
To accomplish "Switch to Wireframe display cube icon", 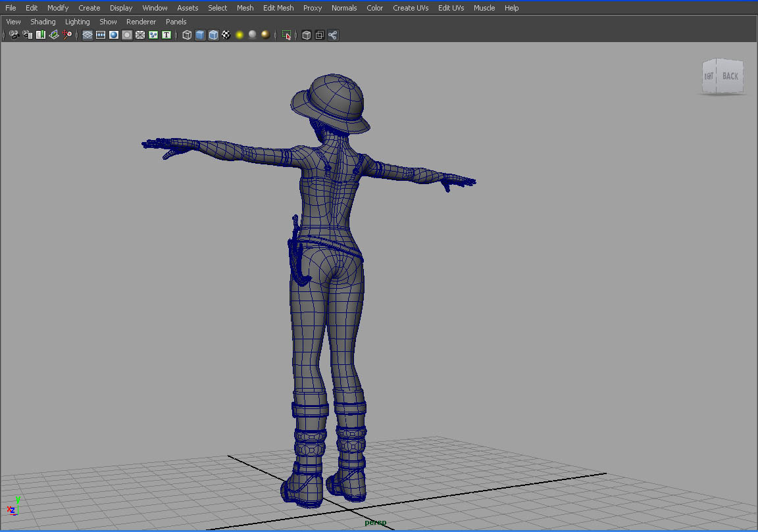I will [187, 35].
